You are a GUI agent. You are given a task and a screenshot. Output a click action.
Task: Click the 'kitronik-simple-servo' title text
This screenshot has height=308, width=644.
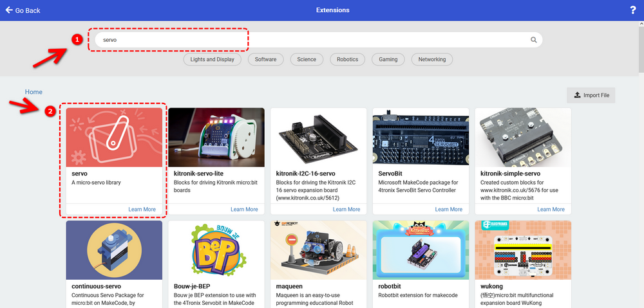click(x=511, y=174)
